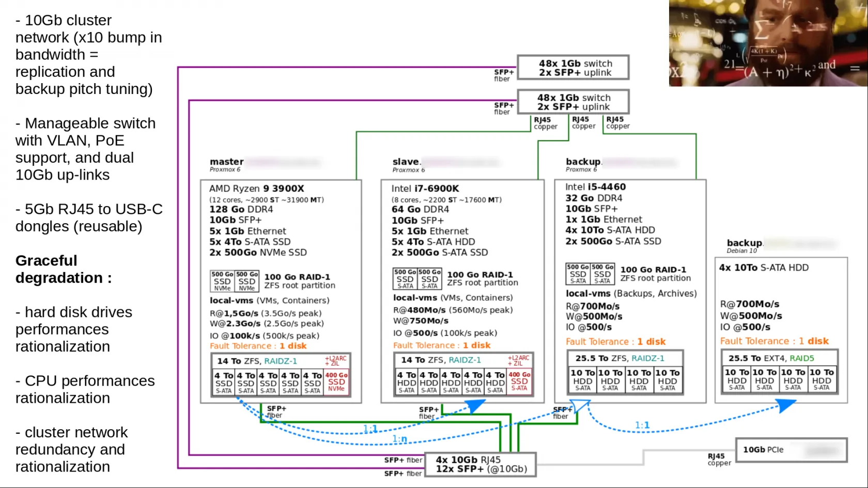The image size is (868, 488).
Task: Click the topmost 48x 1Gb switch box
Action: (x=573, y=68)
